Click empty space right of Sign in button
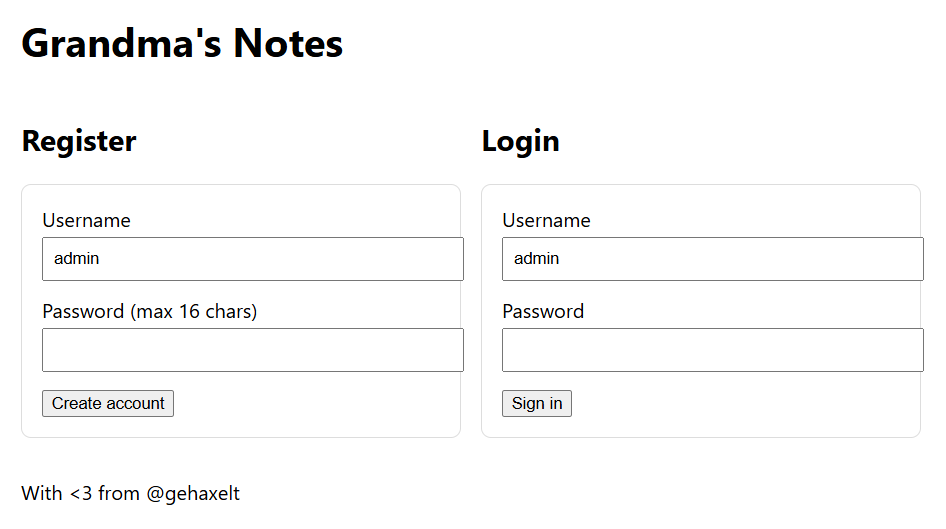This screenshot has width=946, height=529. (740, 404)
